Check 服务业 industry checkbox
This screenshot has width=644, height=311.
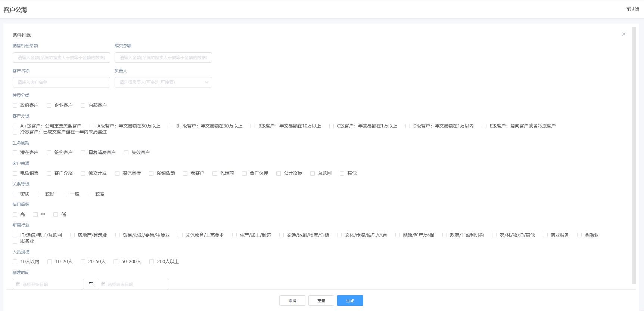pyautogui.click(x=15, y=241)
